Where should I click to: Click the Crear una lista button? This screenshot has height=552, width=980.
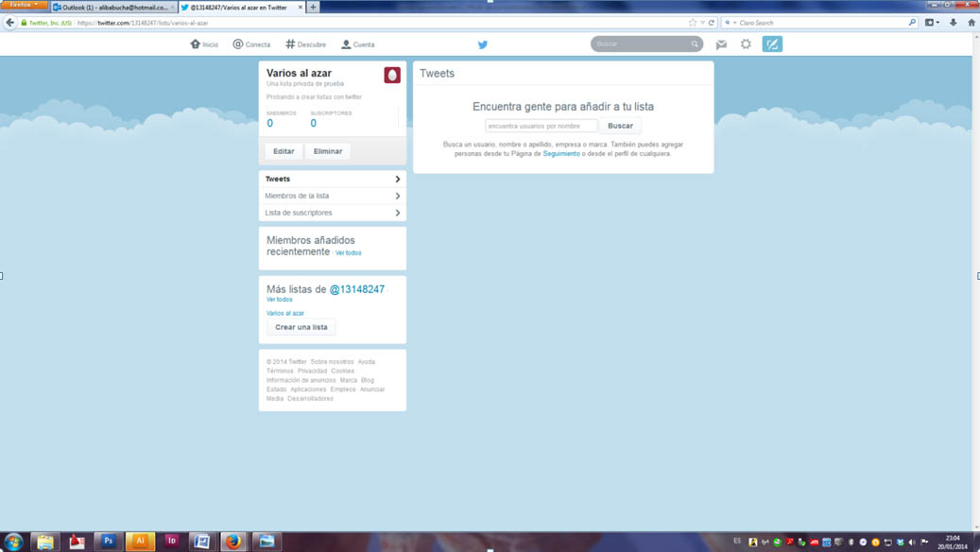301,327
